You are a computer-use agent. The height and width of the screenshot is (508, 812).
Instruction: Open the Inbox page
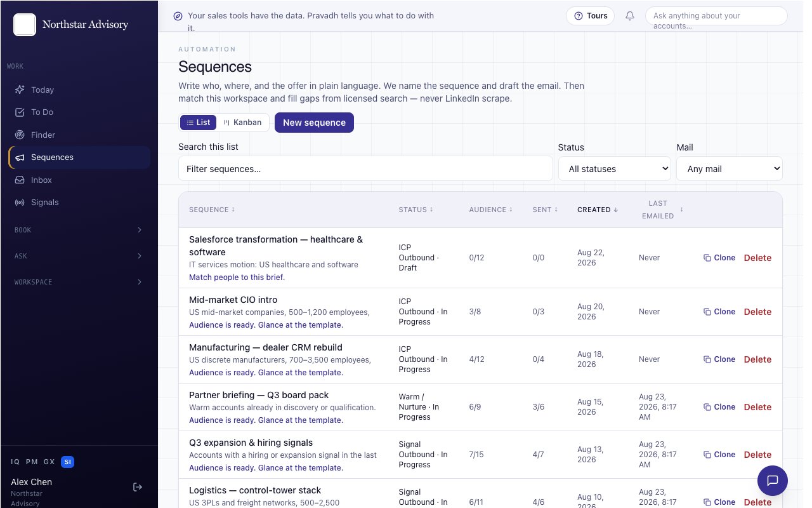[79, 180]
